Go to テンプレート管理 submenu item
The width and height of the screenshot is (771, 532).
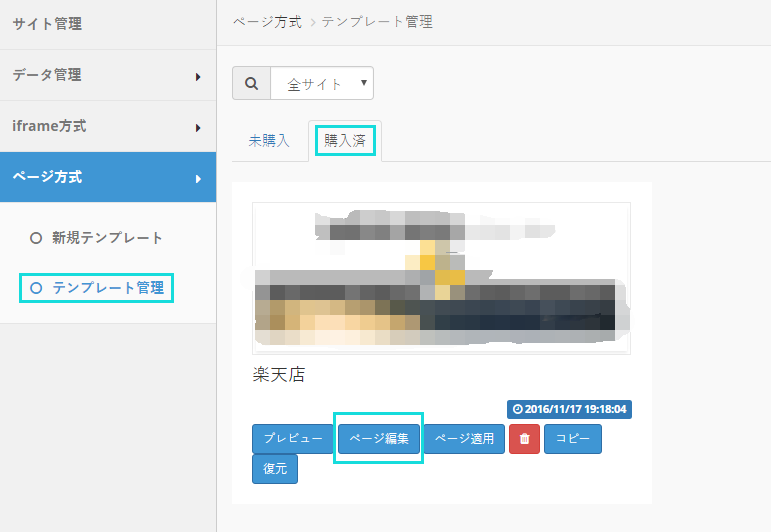click(x=108, y=288)
